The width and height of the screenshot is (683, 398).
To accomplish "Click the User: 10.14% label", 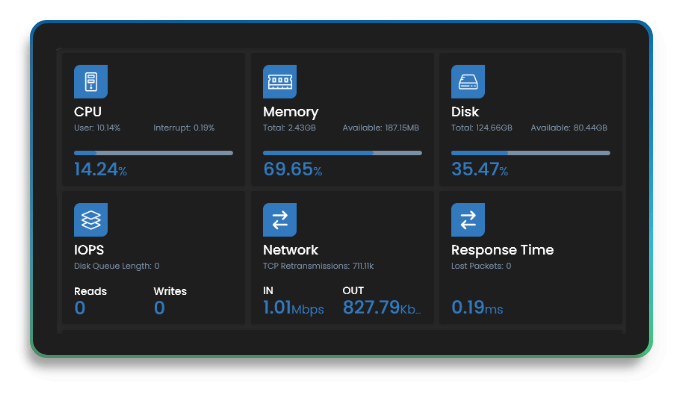I will point(97,128).
